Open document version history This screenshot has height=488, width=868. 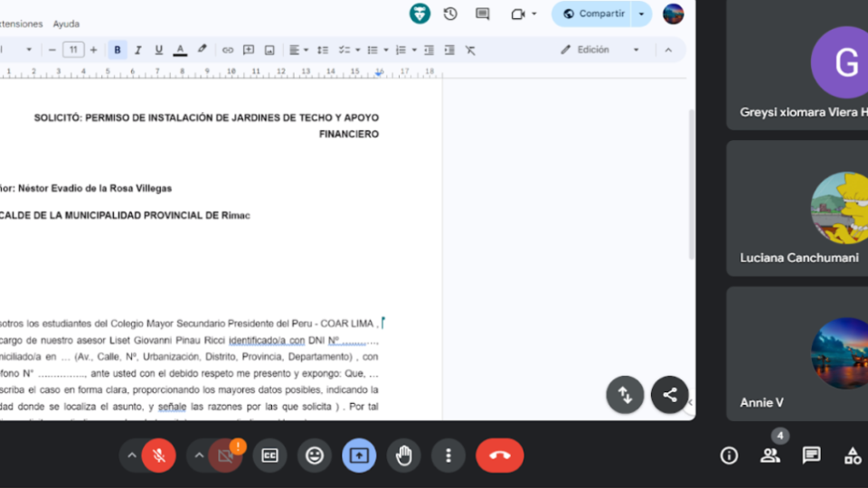450,14
